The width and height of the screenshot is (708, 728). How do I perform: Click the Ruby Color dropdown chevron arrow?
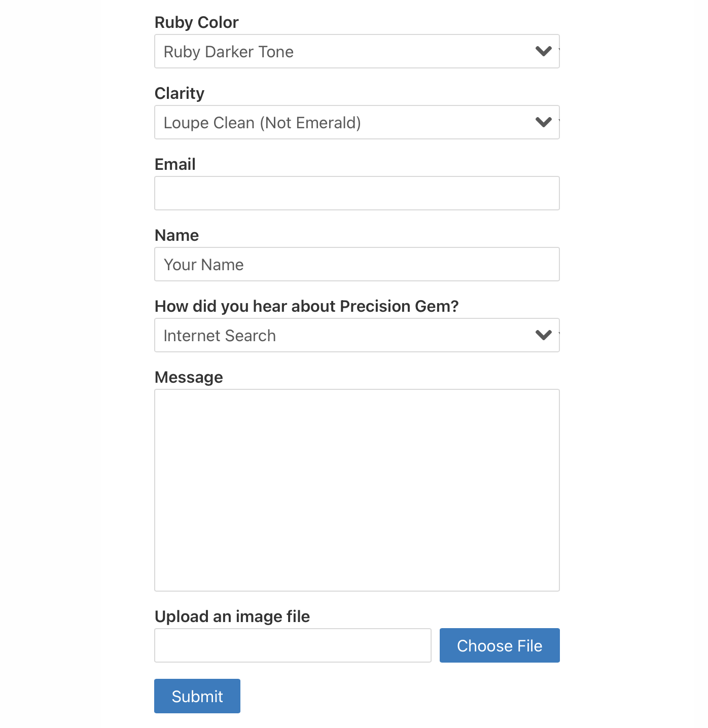tap(543, 51)
